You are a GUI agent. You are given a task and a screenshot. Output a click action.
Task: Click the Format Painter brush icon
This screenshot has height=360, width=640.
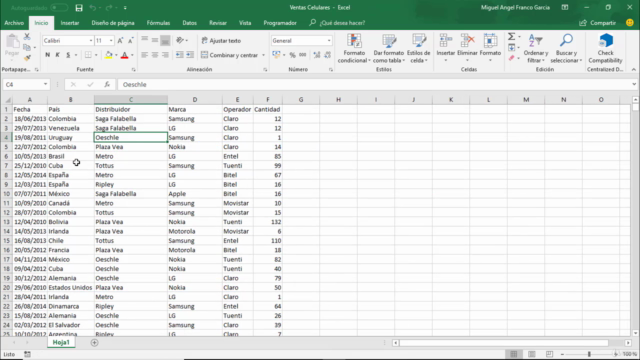[27, 58]
